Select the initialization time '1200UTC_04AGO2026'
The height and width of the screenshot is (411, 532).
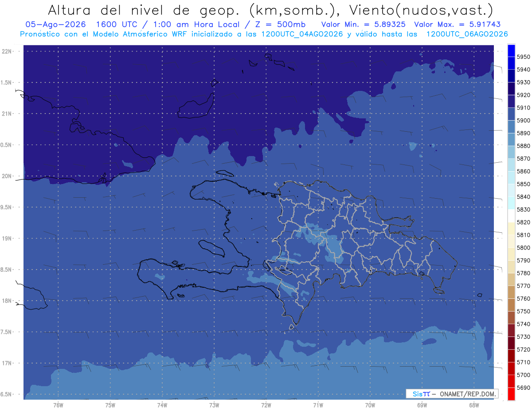[x=303, y=34]
